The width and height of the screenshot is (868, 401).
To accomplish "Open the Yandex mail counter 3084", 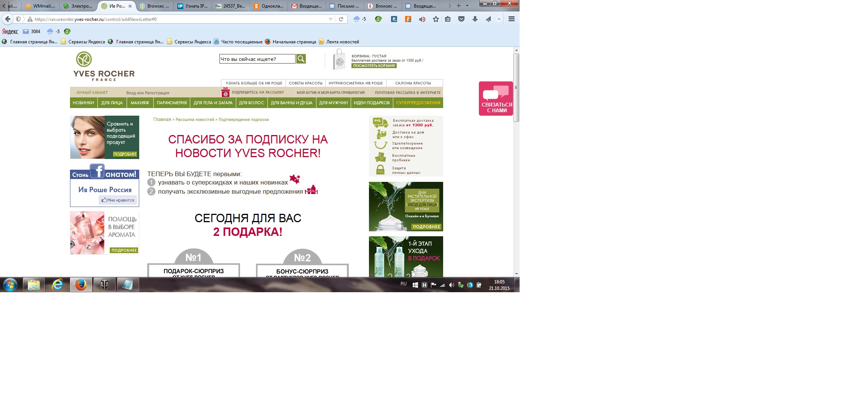I will click(32, 32).
